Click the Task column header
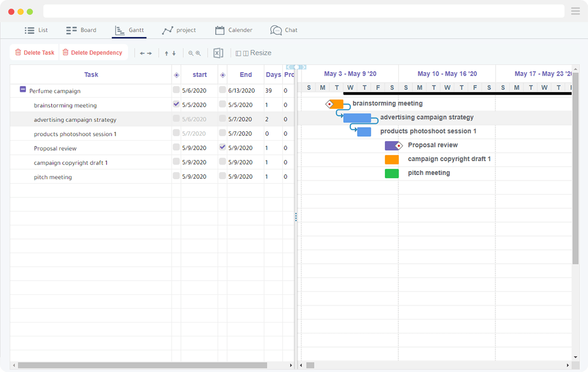The height and width of the screenshot is (372, 588). tap(91, 75)
